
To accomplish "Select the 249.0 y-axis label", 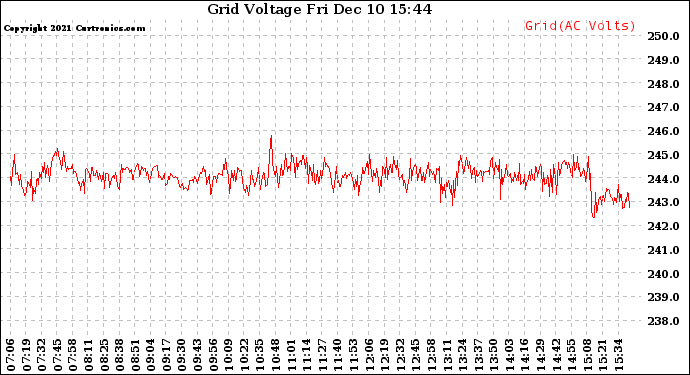I will pos(663,60).
